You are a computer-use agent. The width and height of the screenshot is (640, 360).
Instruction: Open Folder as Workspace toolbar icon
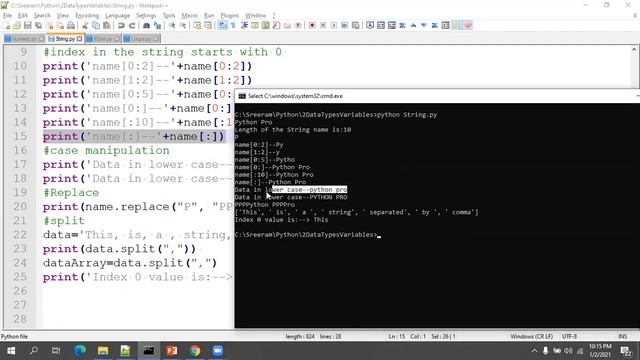point(287,25)
